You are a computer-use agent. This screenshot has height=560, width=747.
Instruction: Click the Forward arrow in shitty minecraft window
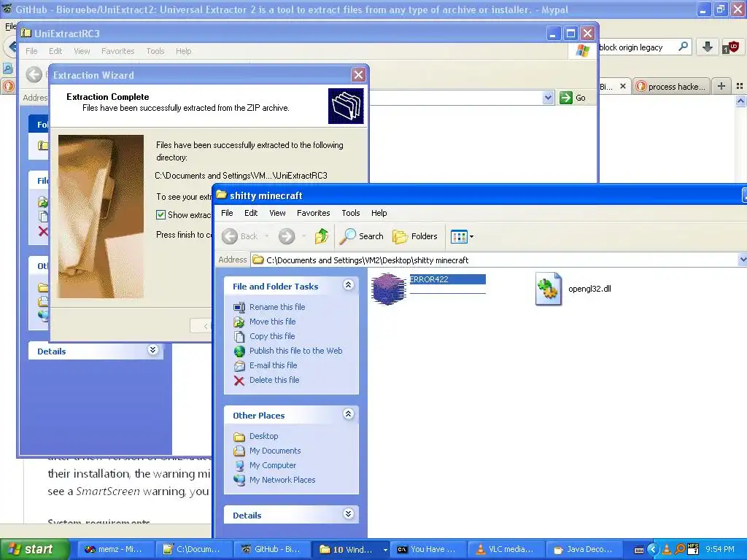287,236
